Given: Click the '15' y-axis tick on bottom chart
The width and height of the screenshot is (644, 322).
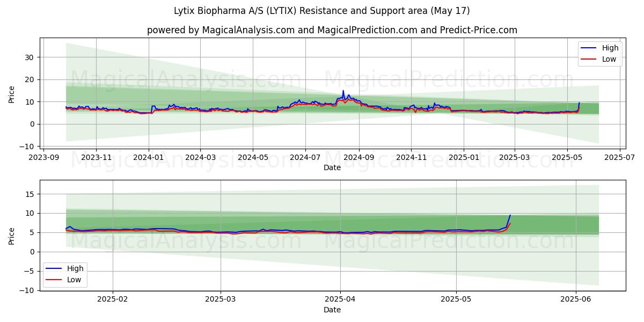Looking at the screenshot, I should click(31, 194).
